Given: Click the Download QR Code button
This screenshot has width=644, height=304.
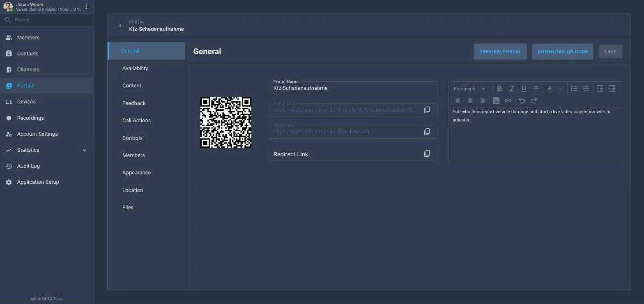Looking at the screenshot, I should [563, 52].
